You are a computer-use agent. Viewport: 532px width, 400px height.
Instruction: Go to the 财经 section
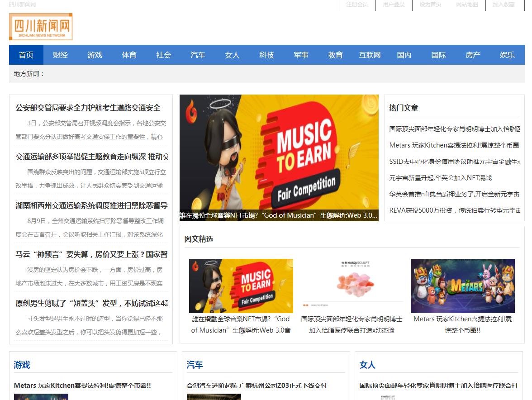coord(61,55)
